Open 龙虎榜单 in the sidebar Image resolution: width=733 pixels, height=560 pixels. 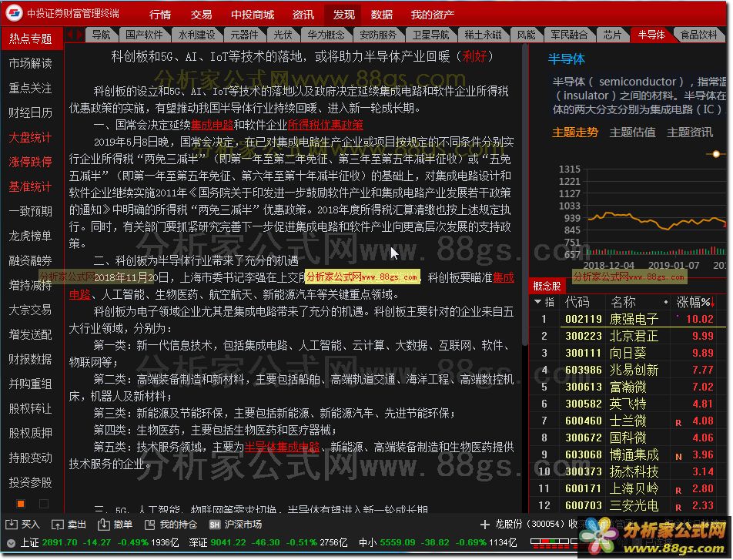coord(30,236)
